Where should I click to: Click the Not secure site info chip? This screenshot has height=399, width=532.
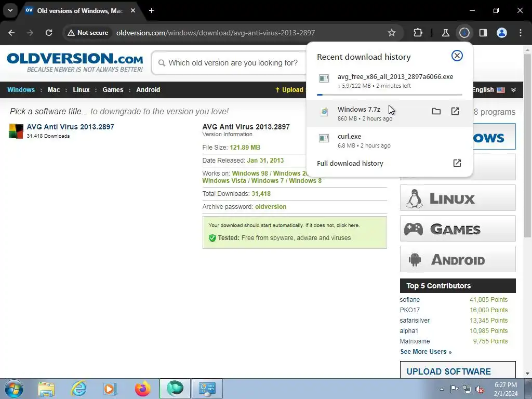tap(88, 33)
